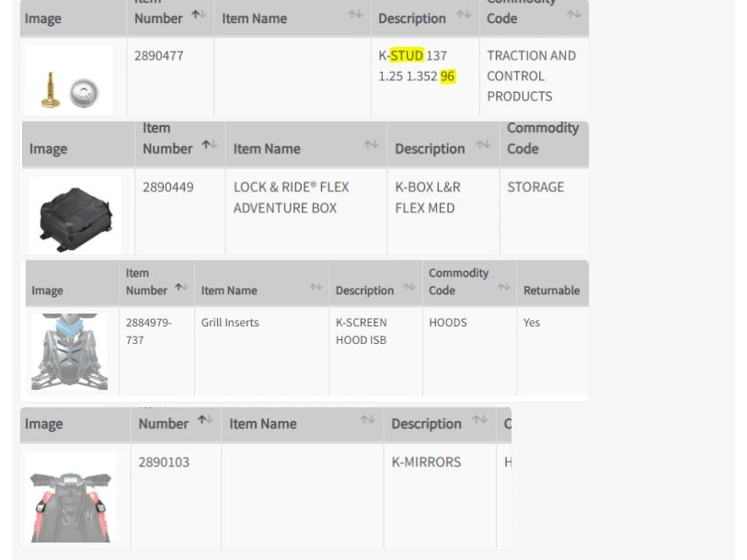Click the Grill Inserts snowmobile thumbnail
This screenshot has height=560, width=747.
[x=71, y=349]
